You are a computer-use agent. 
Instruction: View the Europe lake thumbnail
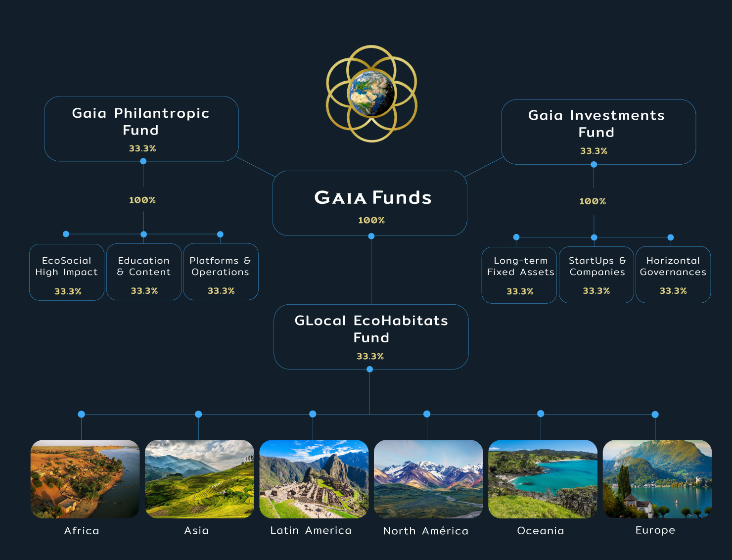tap(657, 479)
